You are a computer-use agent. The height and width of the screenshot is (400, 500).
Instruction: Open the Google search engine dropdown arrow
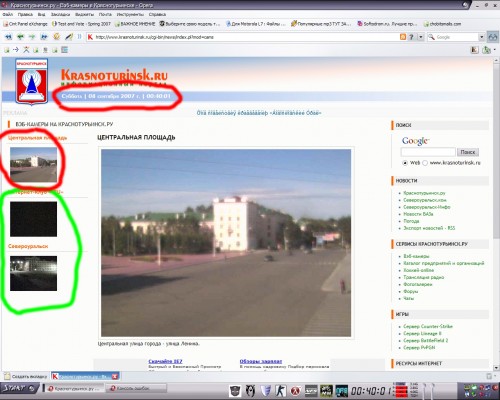[481, 37]
